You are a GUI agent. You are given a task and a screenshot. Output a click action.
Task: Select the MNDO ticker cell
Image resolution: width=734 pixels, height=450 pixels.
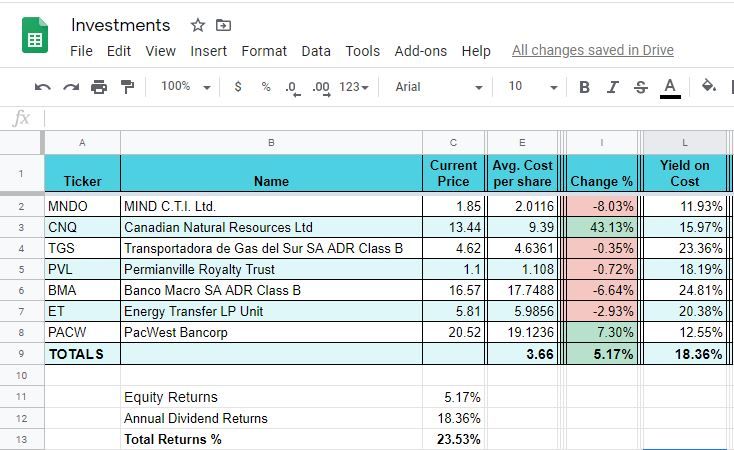(82, 206)
